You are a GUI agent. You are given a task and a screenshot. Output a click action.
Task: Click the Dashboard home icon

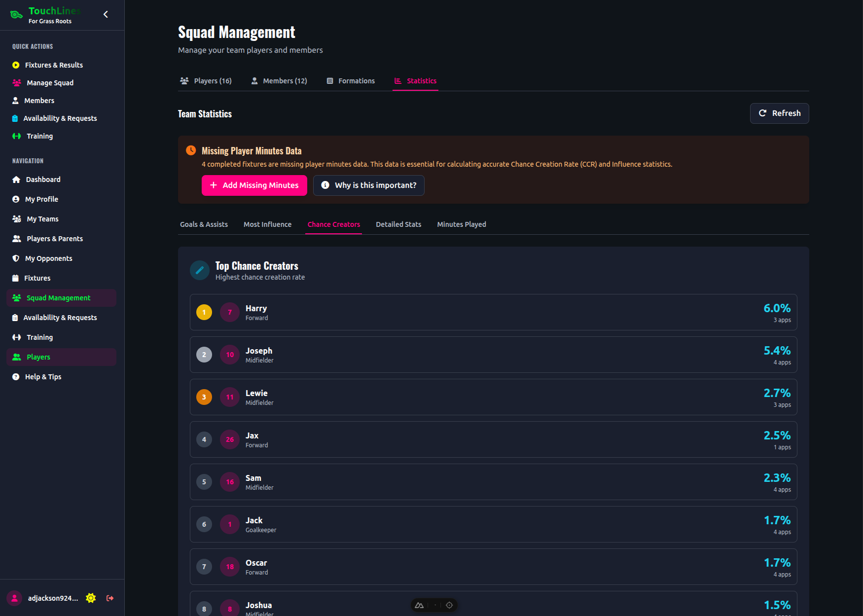tap(16, 180)
